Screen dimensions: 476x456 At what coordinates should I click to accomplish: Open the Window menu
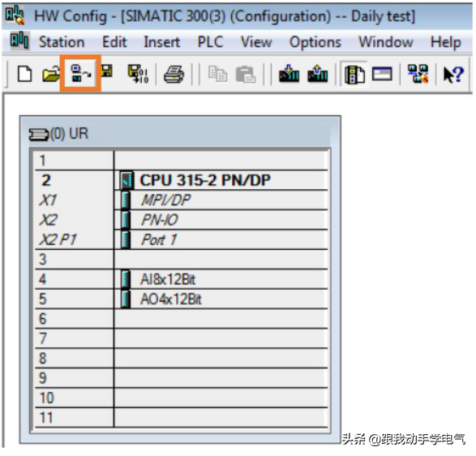[x=385, y=42]
